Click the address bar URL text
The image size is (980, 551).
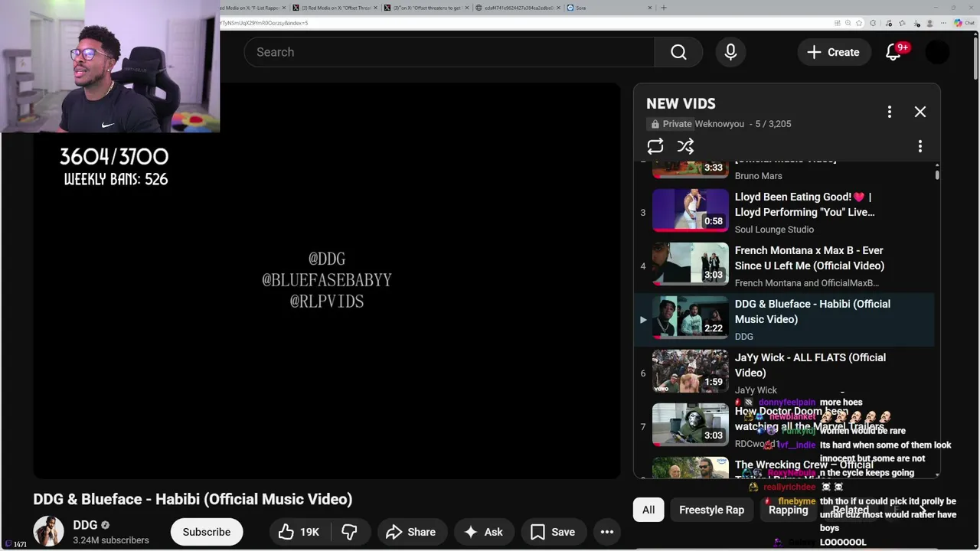pos(264,23)
